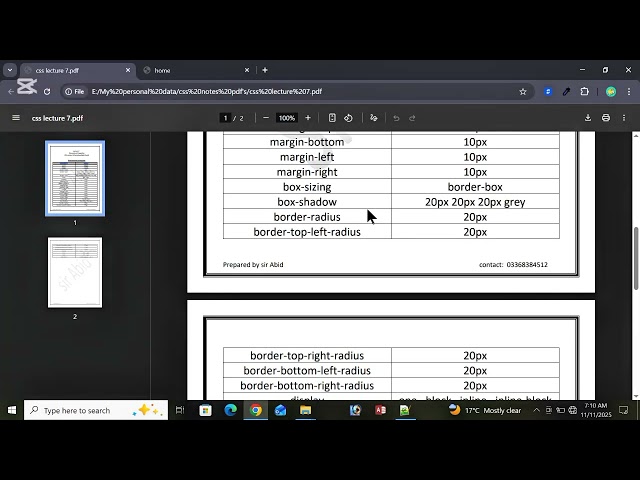Image resolution: width=640 pixels, height=480 pixels.
Task: Open the blue extension icon
Action: point(548,92)
